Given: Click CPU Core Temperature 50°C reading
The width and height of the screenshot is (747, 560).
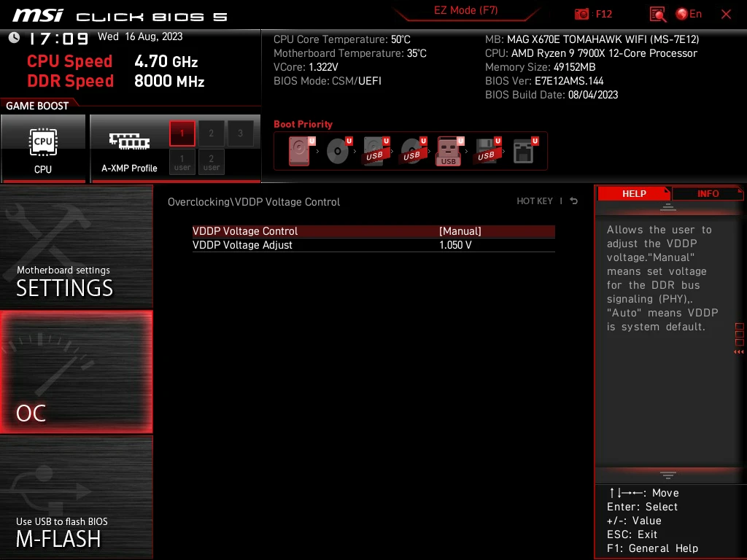Looking at the screenshot, I should click(341, 39).
